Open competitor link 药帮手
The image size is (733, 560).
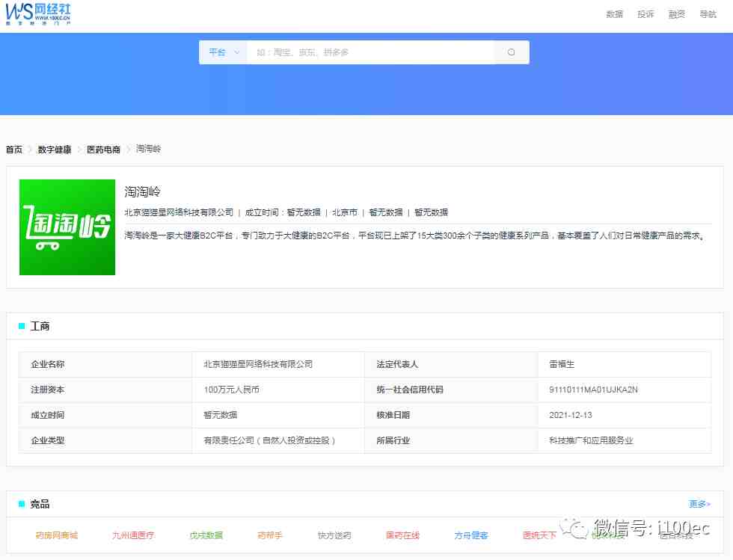tap(270, 535)
